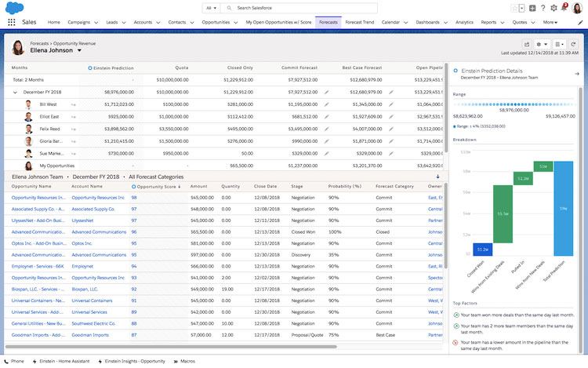Viewport: 588px width, 368px height.
Task: Click the Help question mark icon
Action: (543, 8)
